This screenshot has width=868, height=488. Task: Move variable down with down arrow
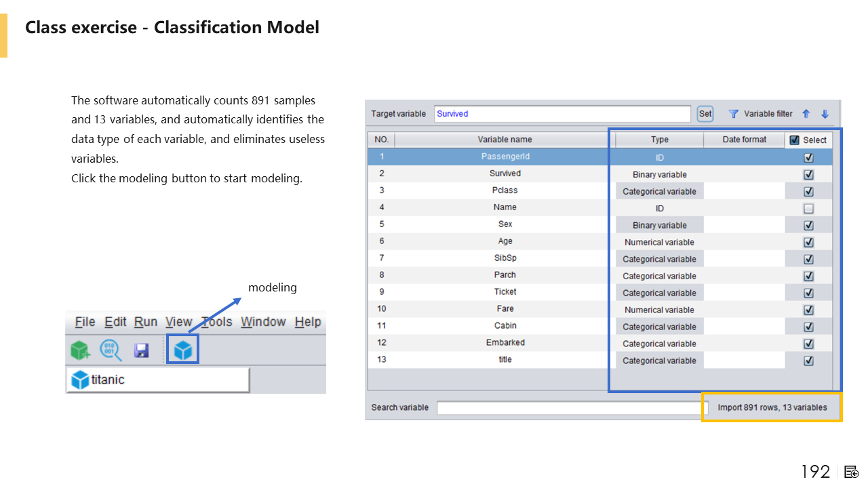825,114
